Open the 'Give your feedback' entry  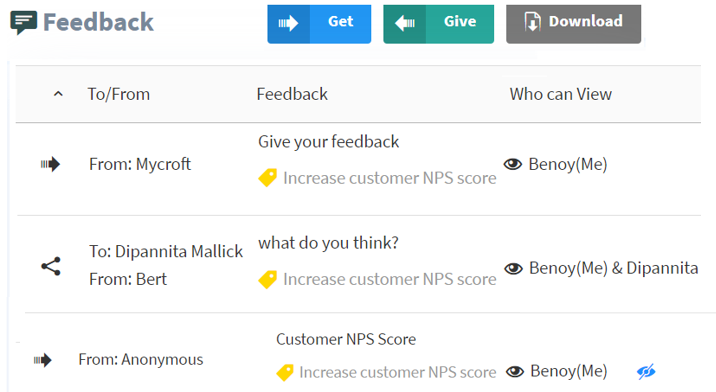(x=328, y=142)
